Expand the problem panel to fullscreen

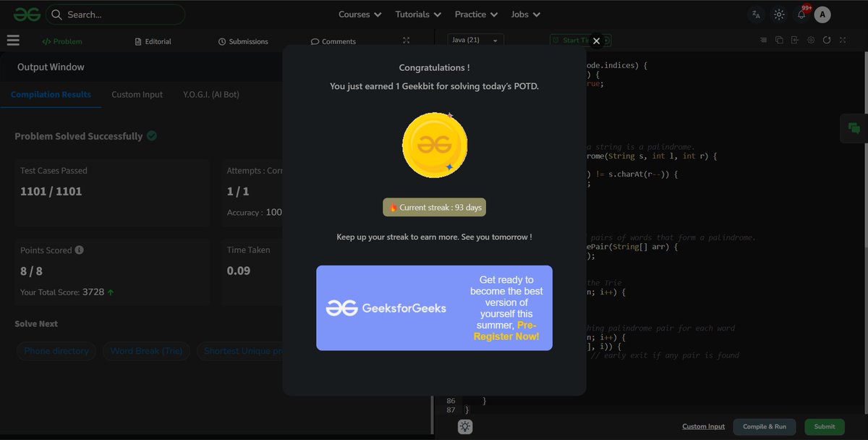click(x=407, y=41)
